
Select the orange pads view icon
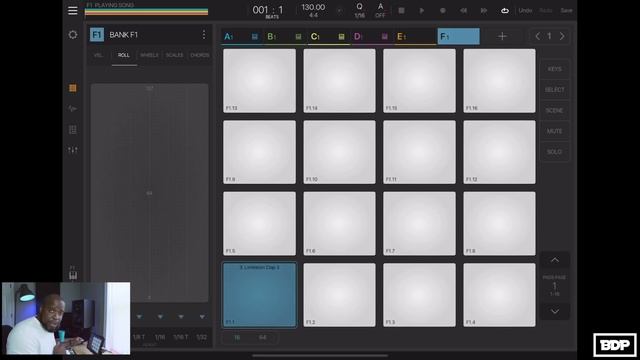click(x=73, y=88)
